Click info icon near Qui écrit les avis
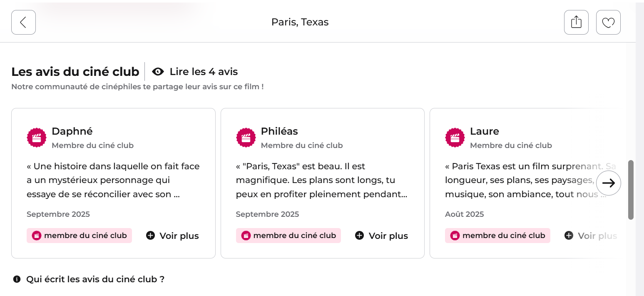This screenshot has width=644, height=296. point(17,279)
